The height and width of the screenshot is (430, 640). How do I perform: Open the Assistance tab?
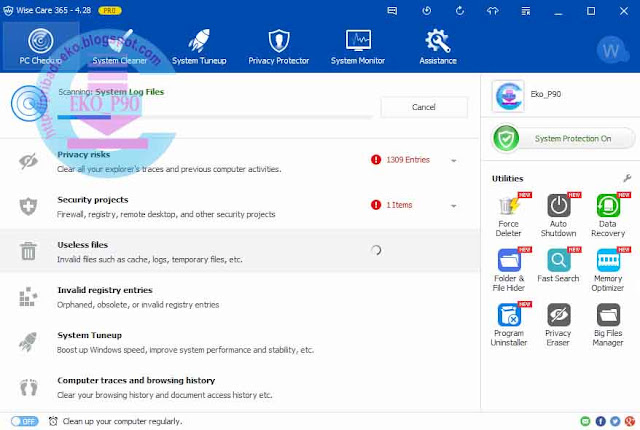[x=438, y=46]
